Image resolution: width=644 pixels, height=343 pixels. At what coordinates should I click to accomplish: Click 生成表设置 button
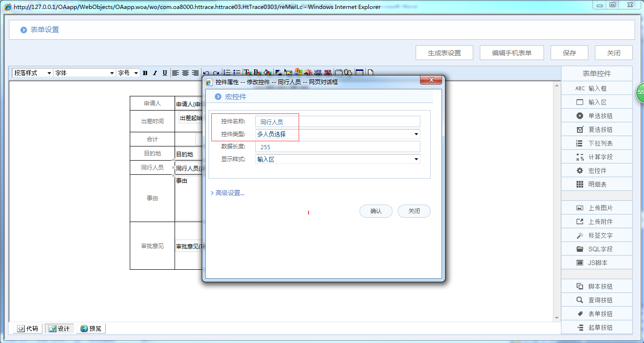click(444, 53)
